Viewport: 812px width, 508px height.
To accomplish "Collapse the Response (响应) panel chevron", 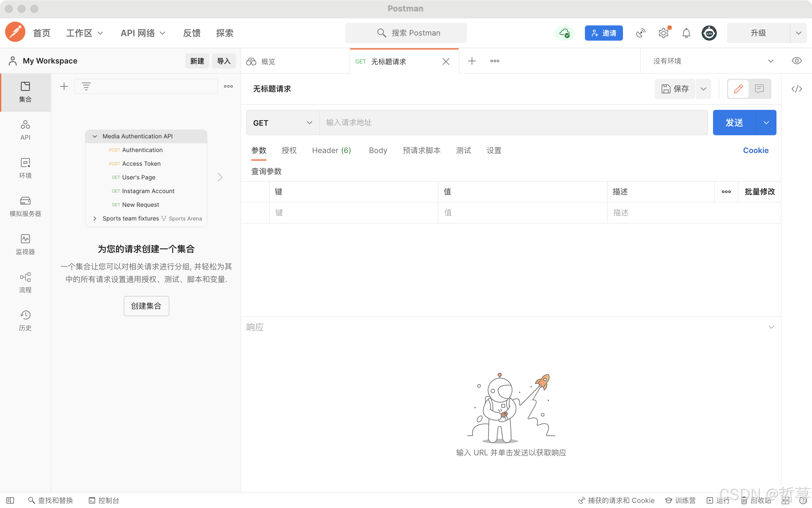I will 771,327.
